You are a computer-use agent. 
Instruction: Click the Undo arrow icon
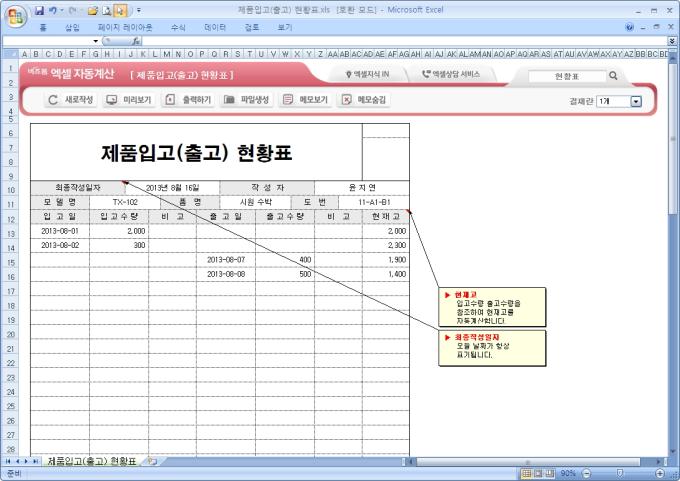pyautogui.click(x=52, y=10)
